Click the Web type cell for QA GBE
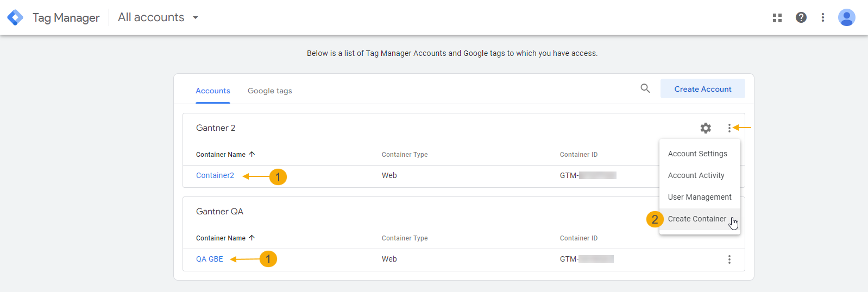This screenshot has height=292, width=868. [x=389, y=259]
